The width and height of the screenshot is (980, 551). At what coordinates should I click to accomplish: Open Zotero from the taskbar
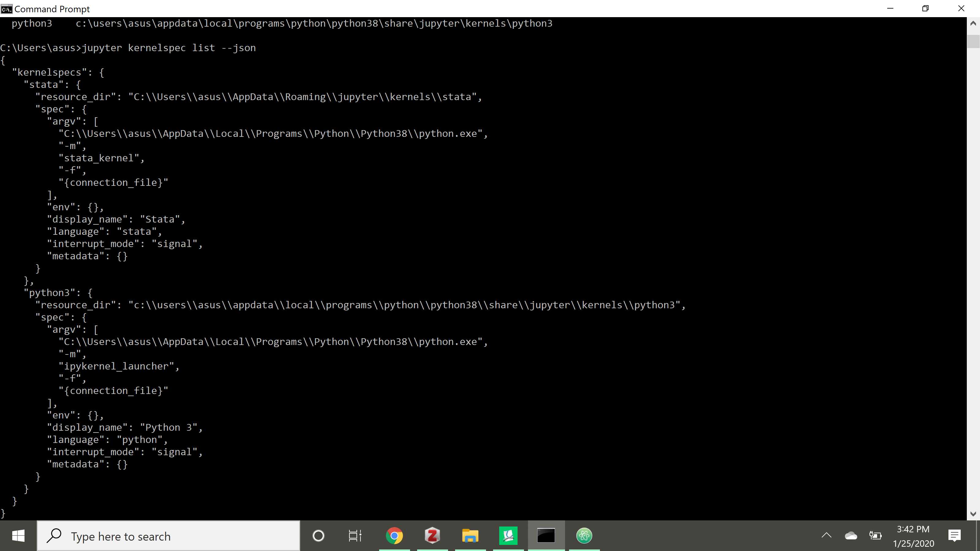432,536
